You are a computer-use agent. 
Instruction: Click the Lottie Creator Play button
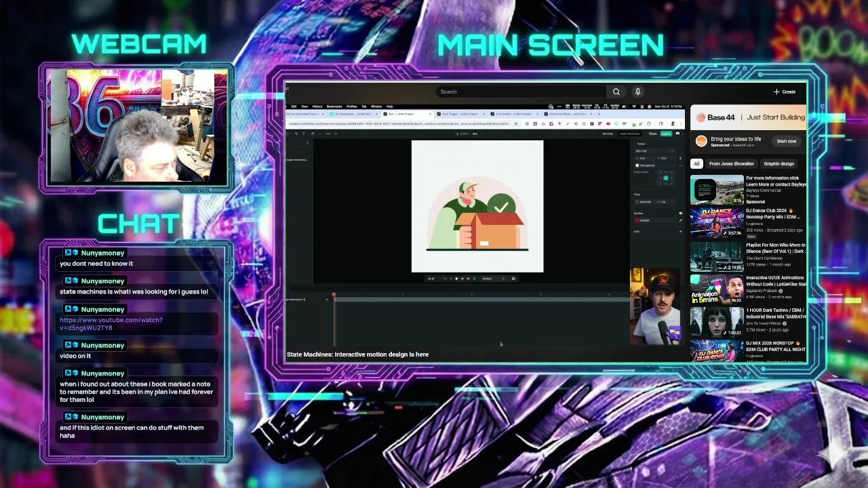point(457,279)
